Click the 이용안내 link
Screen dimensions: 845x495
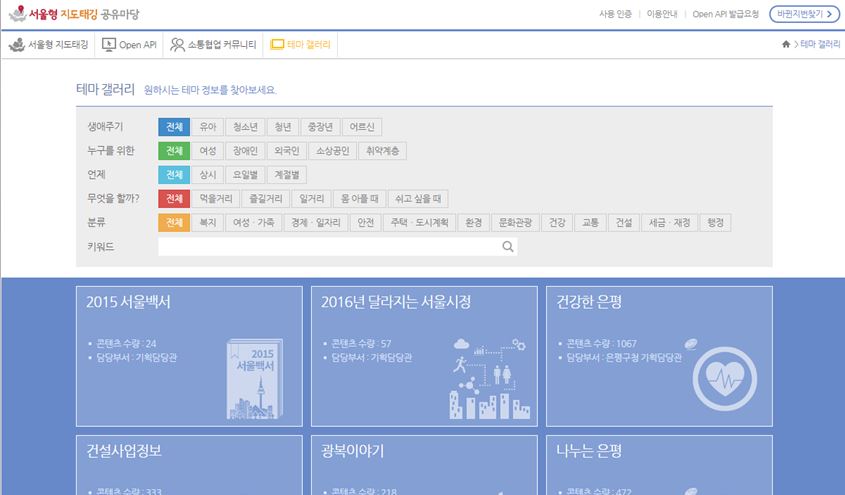pos(661,14)
